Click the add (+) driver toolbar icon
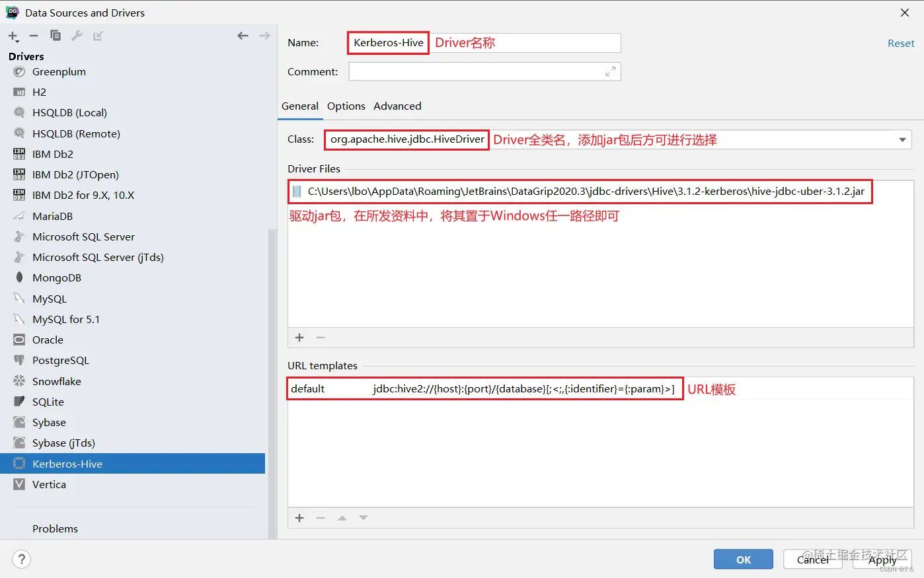 [x=13, y=36]
